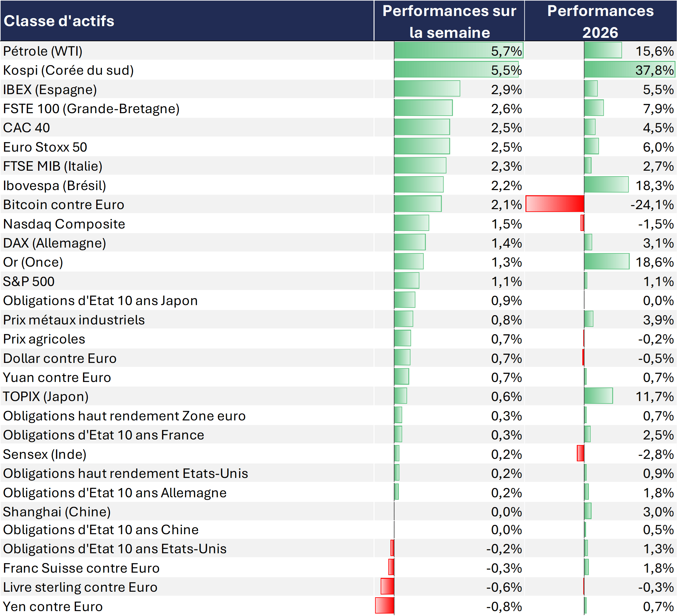Select the Sensex (Inde) -2,8% cell
Viewport: 677px width, 616px height.
655,454
